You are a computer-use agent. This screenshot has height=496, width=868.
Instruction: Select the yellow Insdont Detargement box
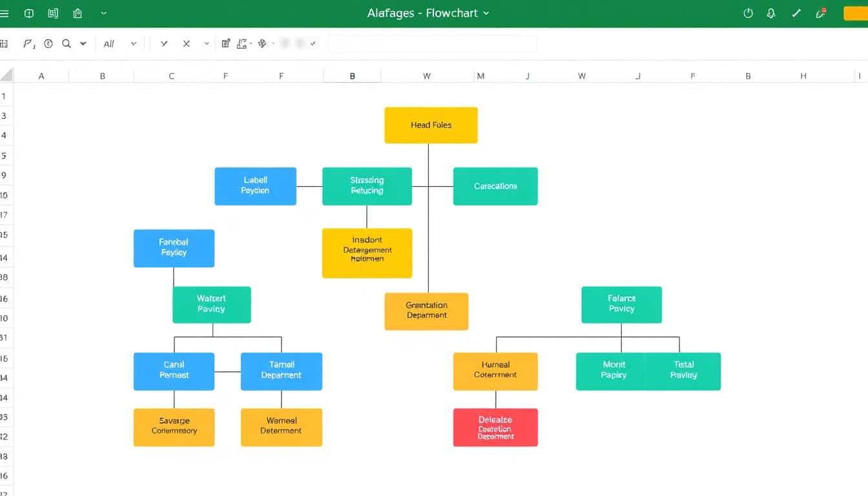(367, 253)
